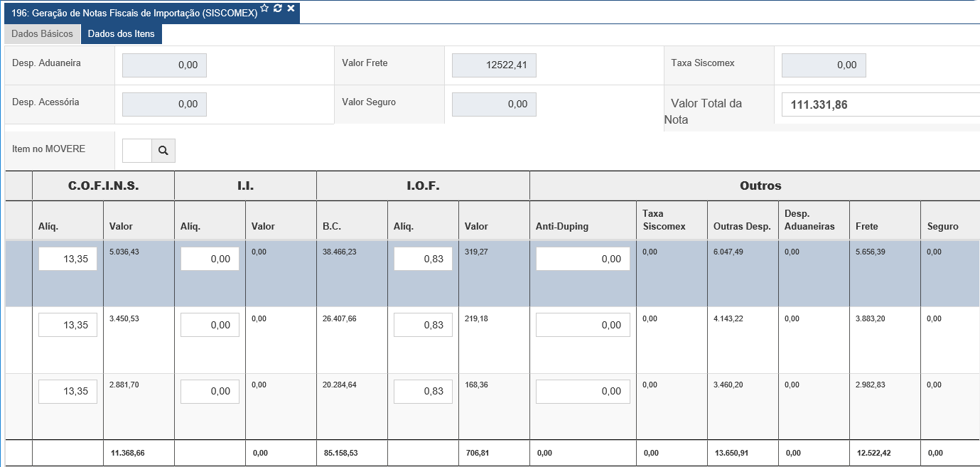Screen dimensions: 980x467
Task: Edit Anti-Duping field in row with 4.143,22
Action: point(583,325)
